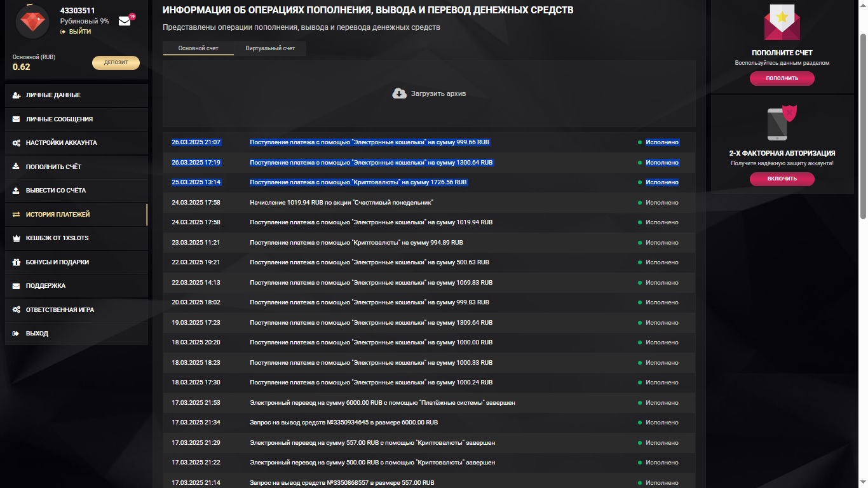Click crypto payment entry 994.89 RUB
The width and height of the screenshot is (868, 488).
[356, 243]
